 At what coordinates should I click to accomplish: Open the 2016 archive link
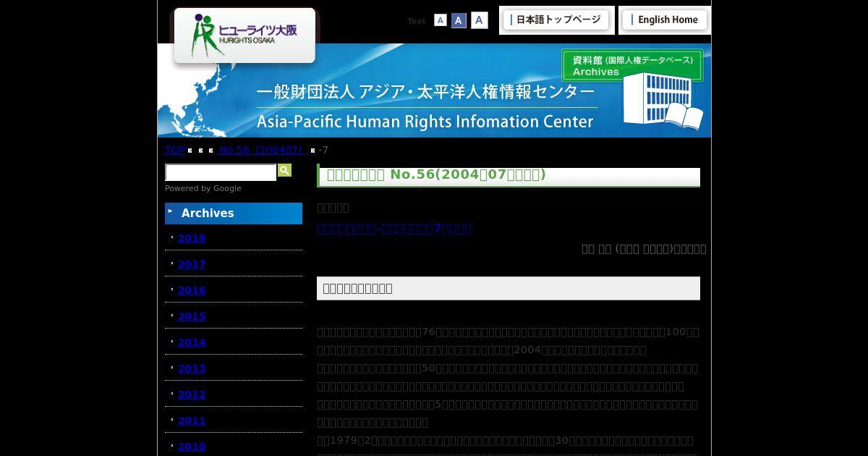point(192,290)
